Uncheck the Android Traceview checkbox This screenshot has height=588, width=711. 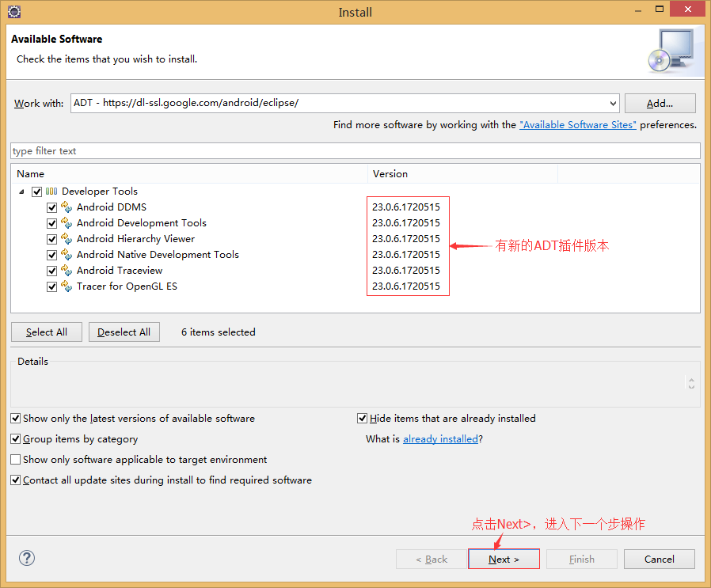pos(51,271)
